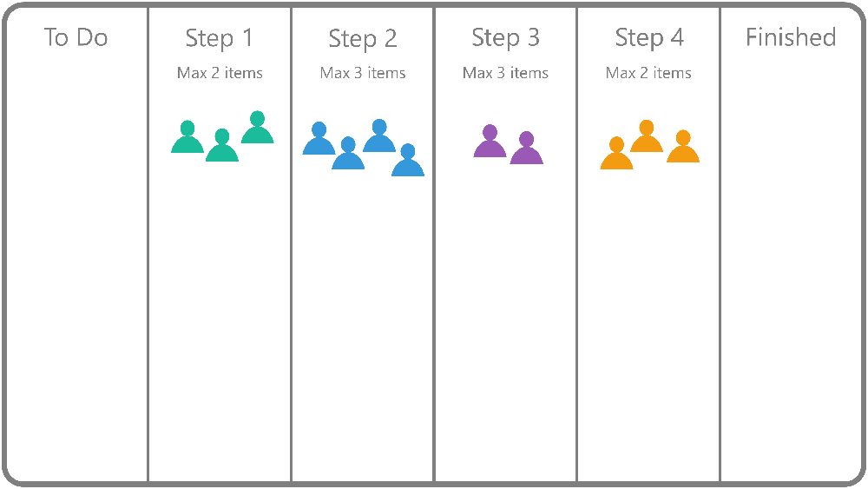The image size is (868, 489).
Task: Select the leftmost blue person in Step 2
Action: pyautogui.click(x=319, y=138)
